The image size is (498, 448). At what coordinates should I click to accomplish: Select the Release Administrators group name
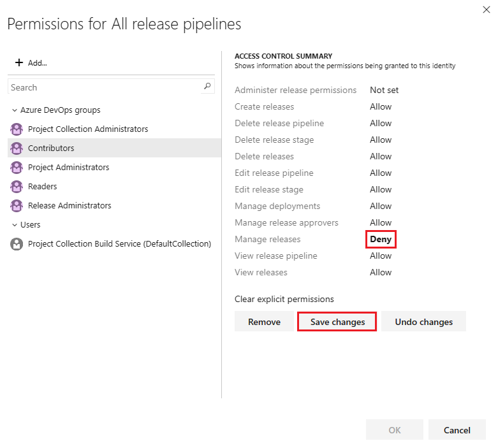70,206
